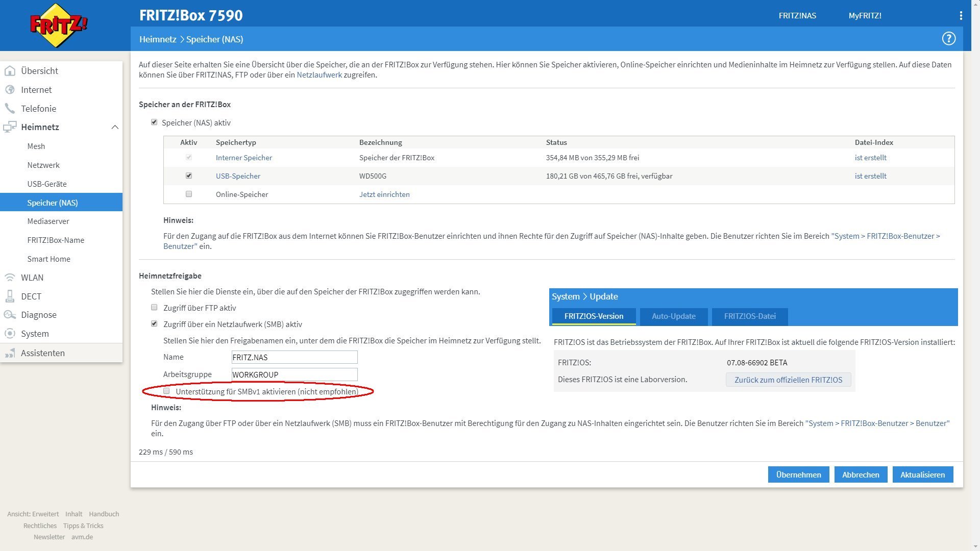
Task: Switch to the Auto-Update tab
Action: point(673,316)
